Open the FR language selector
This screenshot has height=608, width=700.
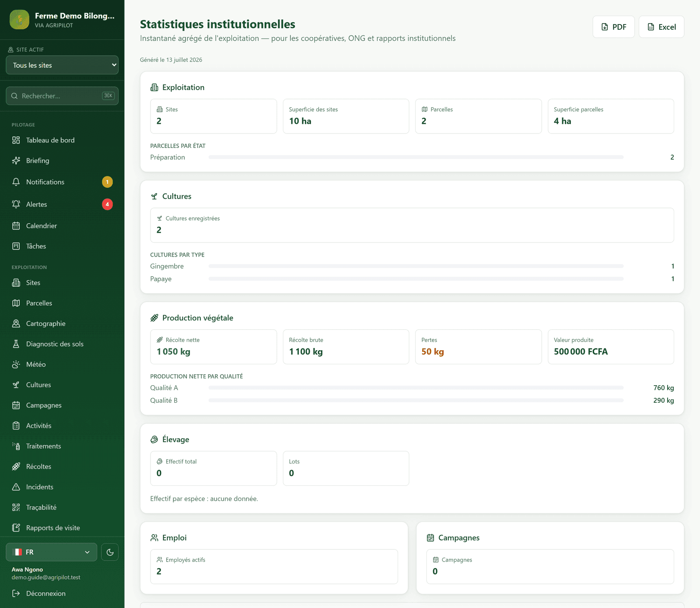(52, 552)
